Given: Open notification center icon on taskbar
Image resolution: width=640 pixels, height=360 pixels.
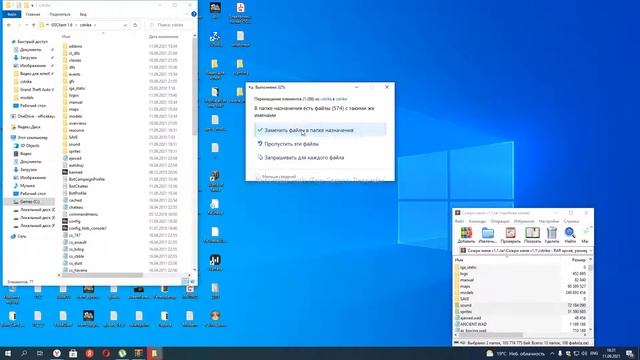Looking at the screenshot, I should pos(629,353).
